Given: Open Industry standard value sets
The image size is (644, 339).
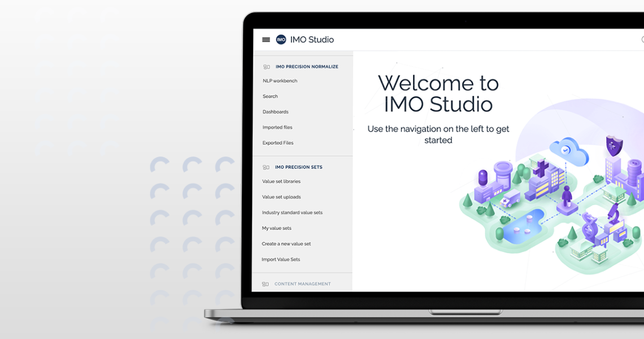Looking at the screenshot, I should (292, 212).
